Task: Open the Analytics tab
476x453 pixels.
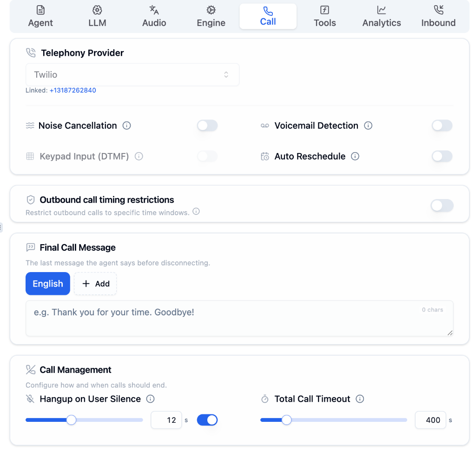Action: [x=381, y=16]
